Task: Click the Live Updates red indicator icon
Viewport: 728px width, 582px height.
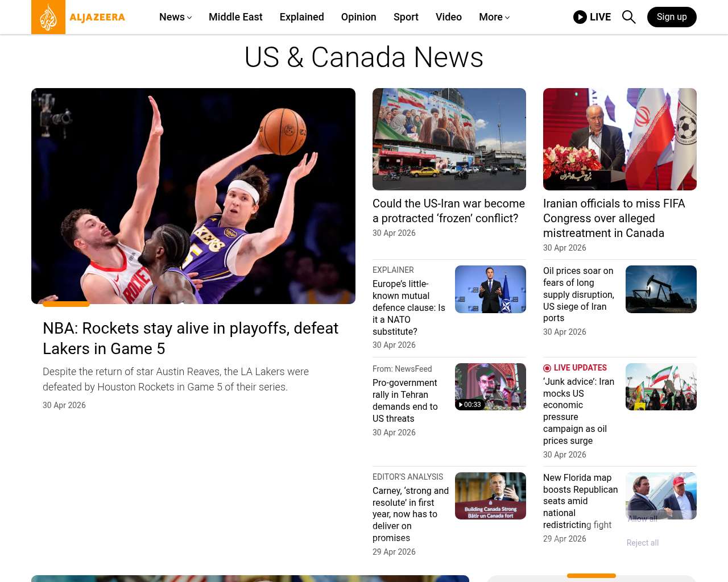Action: (547, 368)
